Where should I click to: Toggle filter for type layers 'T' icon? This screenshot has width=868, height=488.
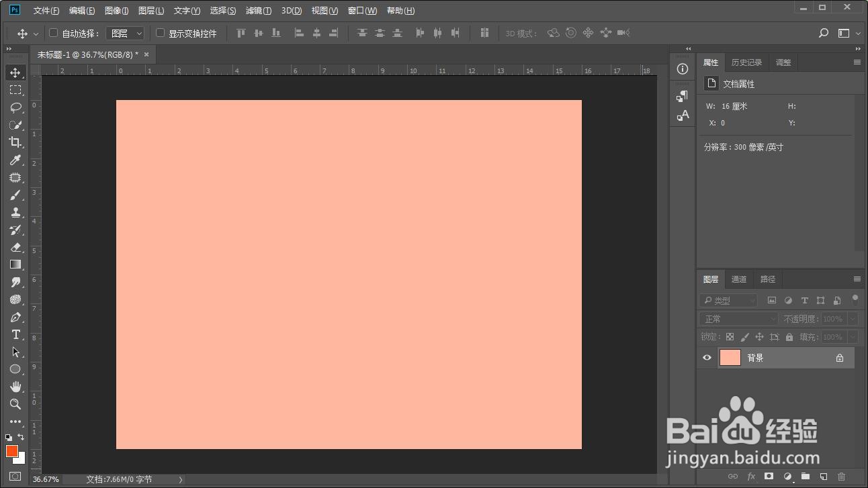804,301
